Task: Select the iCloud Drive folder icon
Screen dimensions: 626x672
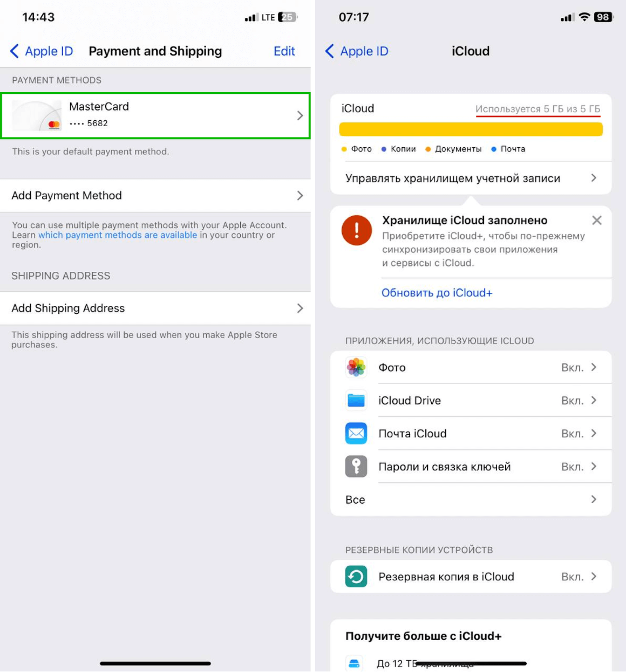Action: (x=356, y=400)
